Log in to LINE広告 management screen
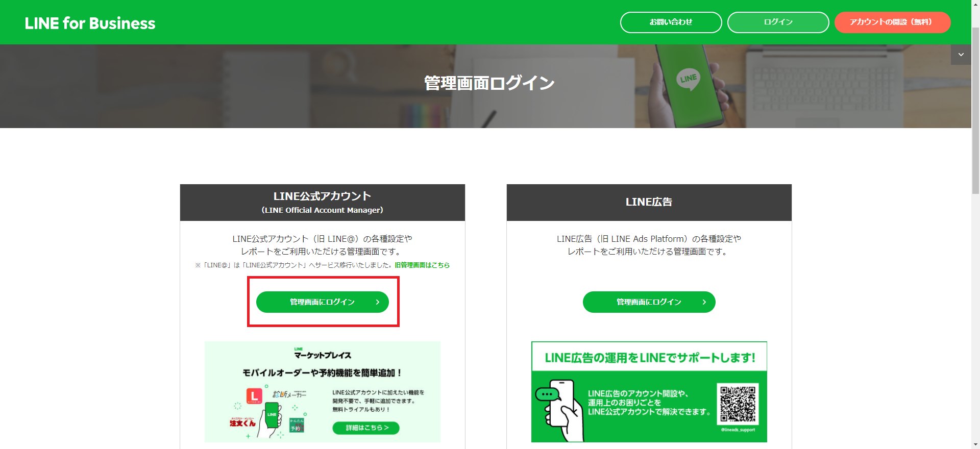 tap(649, 302)
